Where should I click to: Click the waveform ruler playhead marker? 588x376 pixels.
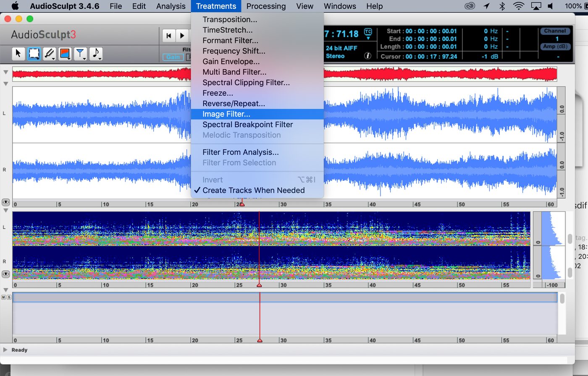tap(242, 204)
